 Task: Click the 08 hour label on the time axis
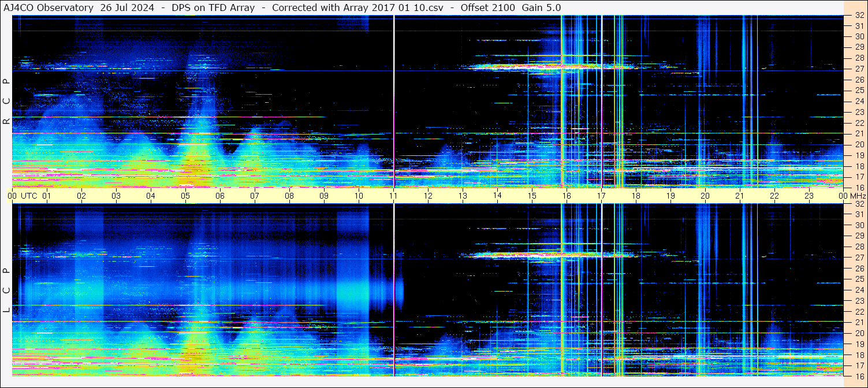point(289,196)
